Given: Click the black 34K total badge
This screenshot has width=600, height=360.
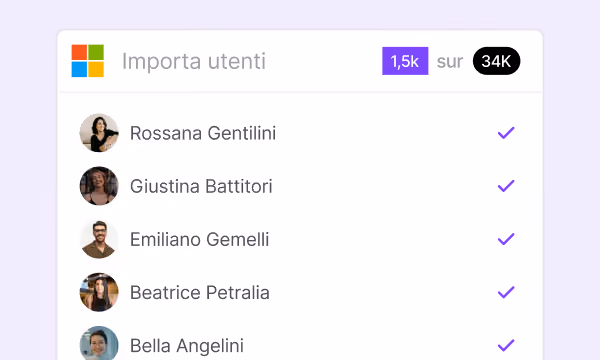Looking at the screenshot, I should pos(496,61).
